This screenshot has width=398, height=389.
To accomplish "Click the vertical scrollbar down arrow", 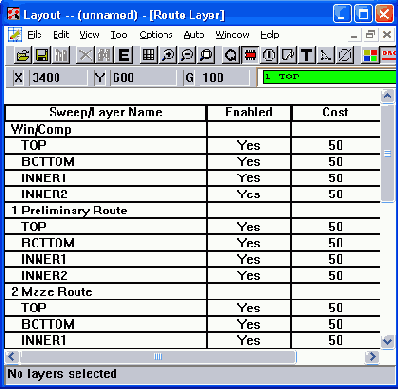I will click(387, 341).
